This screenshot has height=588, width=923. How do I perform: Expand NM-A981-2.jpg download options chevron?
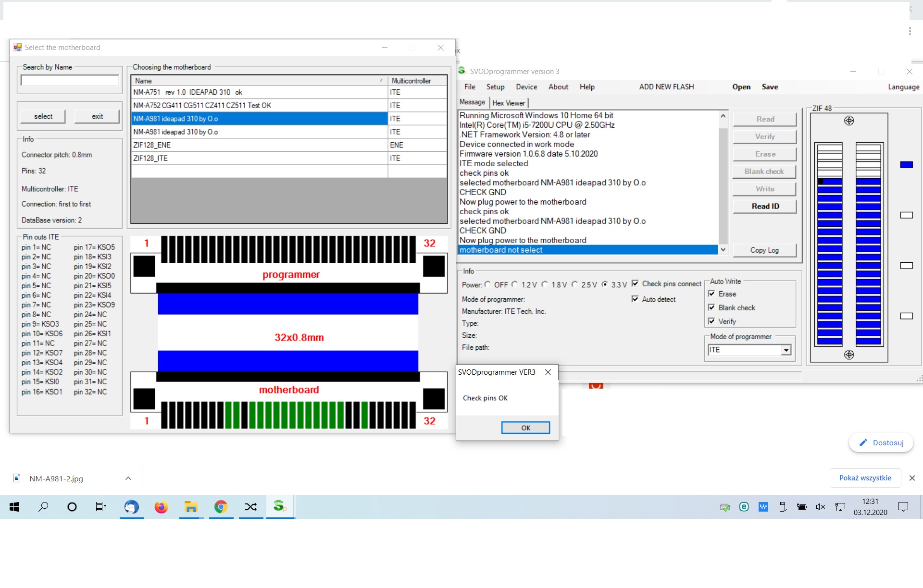pyautogui.click(x=128, y=478)
